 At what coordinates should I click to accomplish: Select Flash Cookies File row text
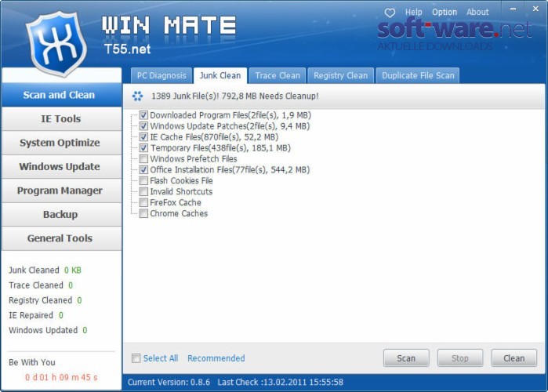coord(181,180)
